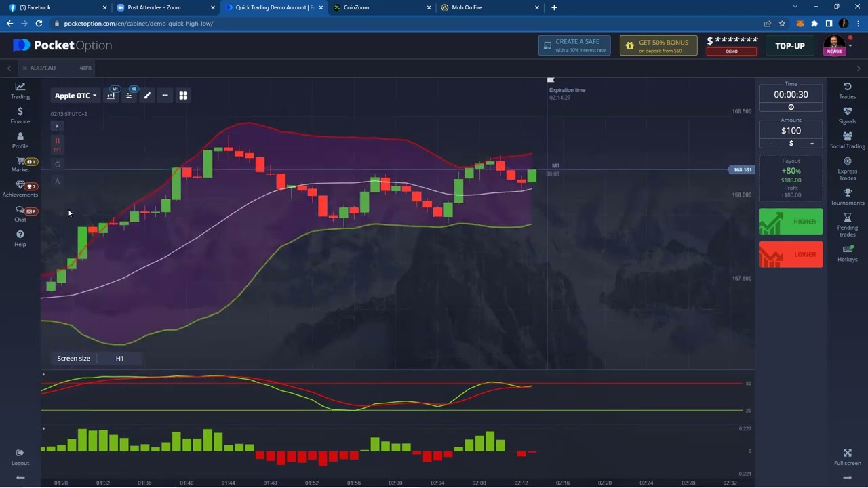Open a new browser tab

pos(554,7)
